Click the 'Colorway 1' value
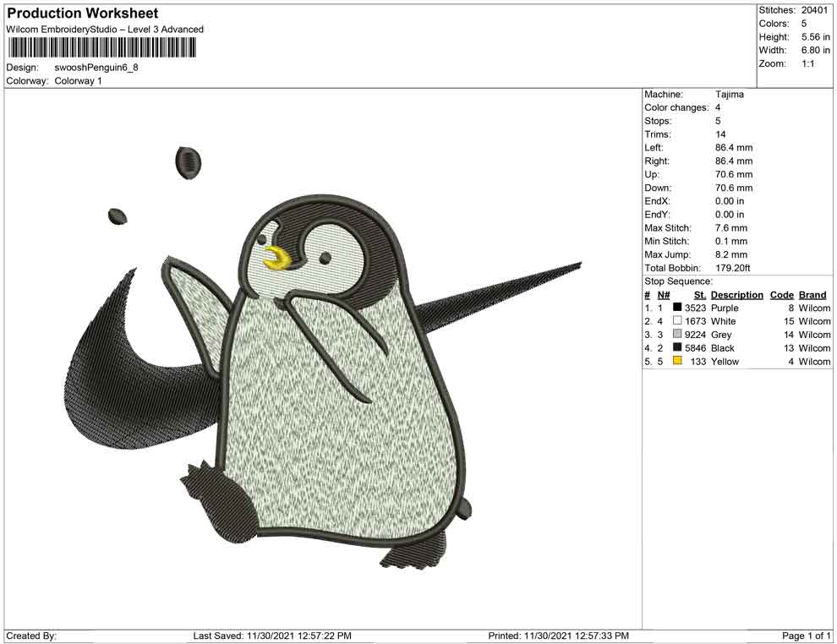The height and width of the screenshot is (644, 837). (x=78, y=80)
